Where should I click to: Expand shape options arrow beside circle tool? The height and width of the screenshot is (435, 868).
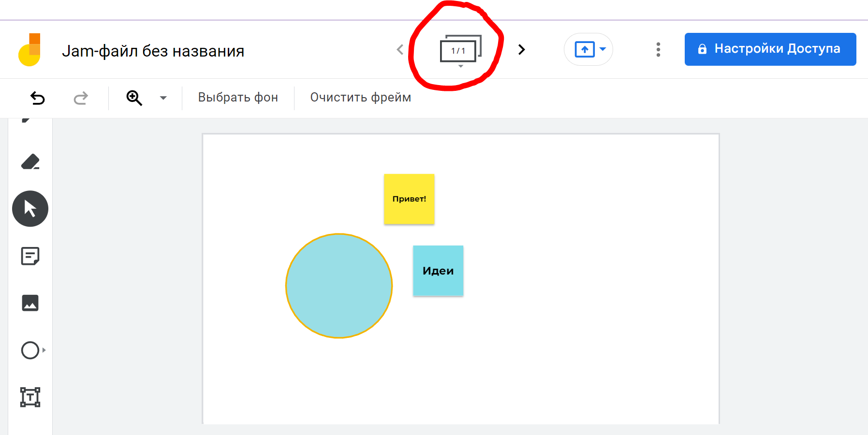click(44, 350)
